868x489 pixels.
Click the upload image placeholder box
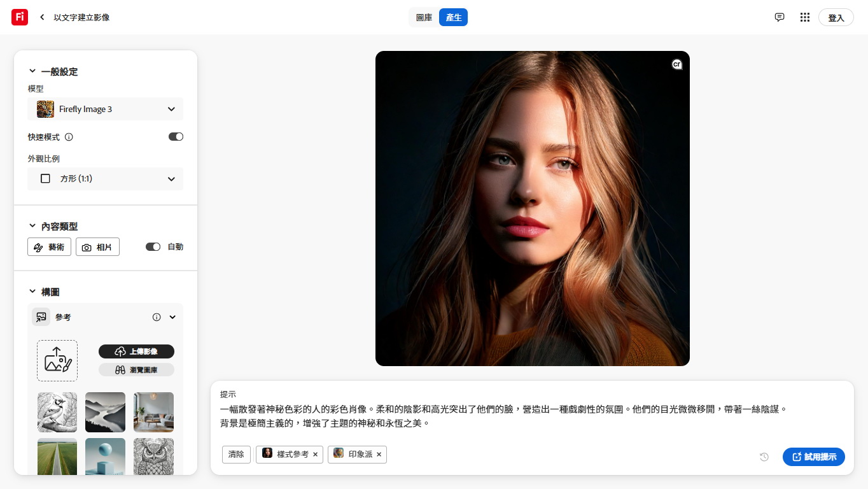(x=57, y=360)
